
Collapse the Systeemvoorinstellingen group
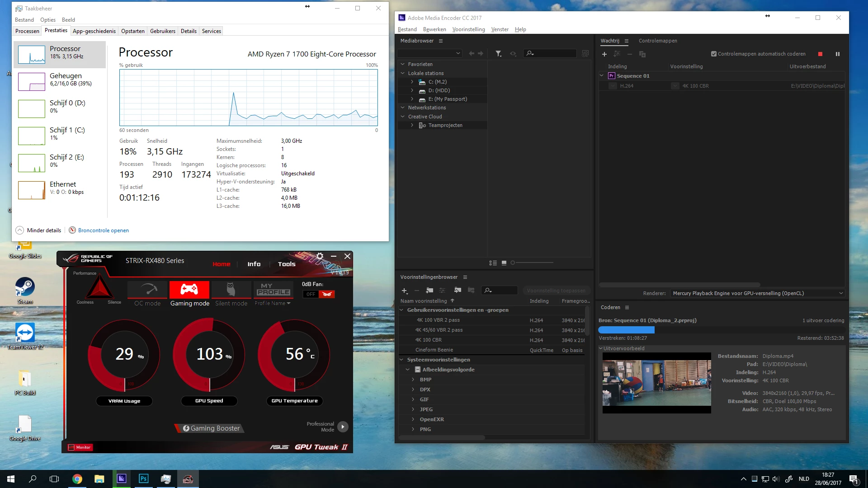click(401, 360)
